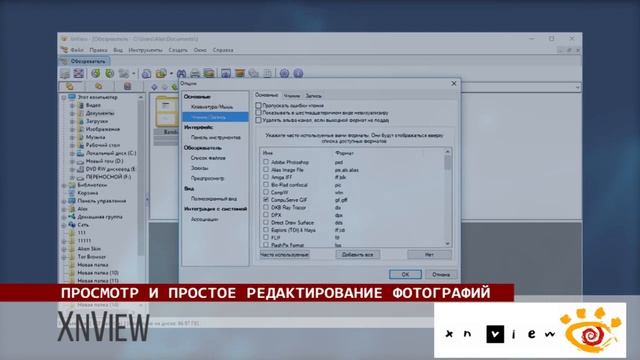Image resolution: width=640 pixels, height=360 pixels.
Task: Switch to the Чтение tab in Options
Action: (292, 96)
